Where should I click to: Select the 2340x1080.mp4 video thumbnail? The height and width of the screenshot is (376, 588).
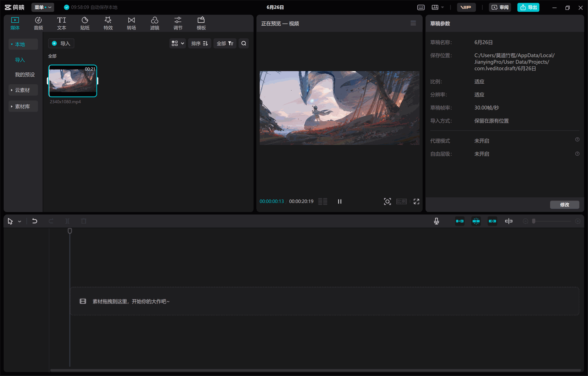click(73, 81)
